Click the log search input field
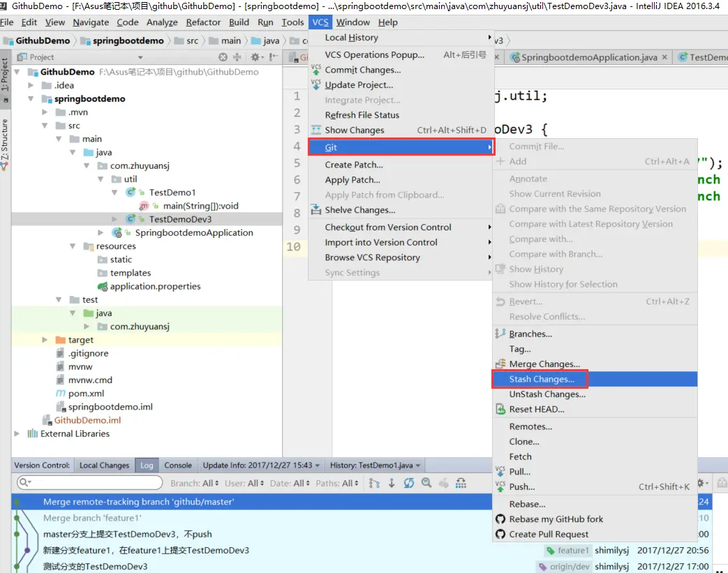Image resolution: width=728 pixels, height=573 pixels. pyautogui.click(x=89, y=483)
